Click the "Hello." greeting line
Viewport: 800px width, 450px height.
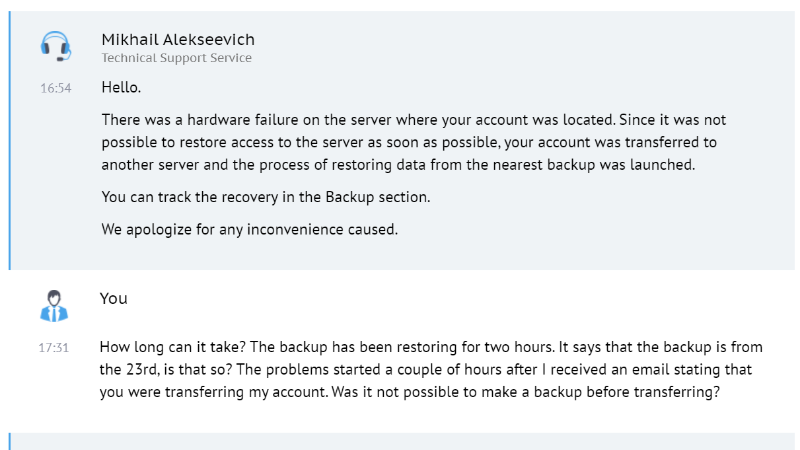coord(121,87)
